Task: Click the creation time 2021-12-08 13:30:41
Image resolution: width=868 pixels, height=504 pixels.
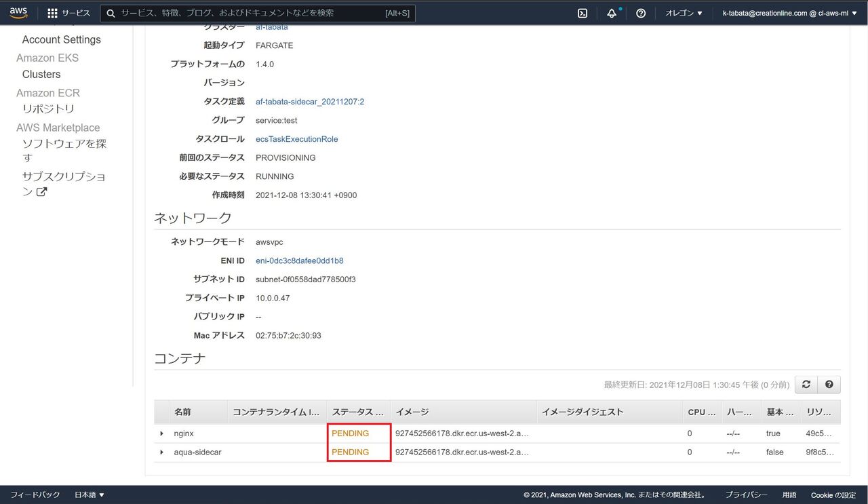Action: coord(306,195)
